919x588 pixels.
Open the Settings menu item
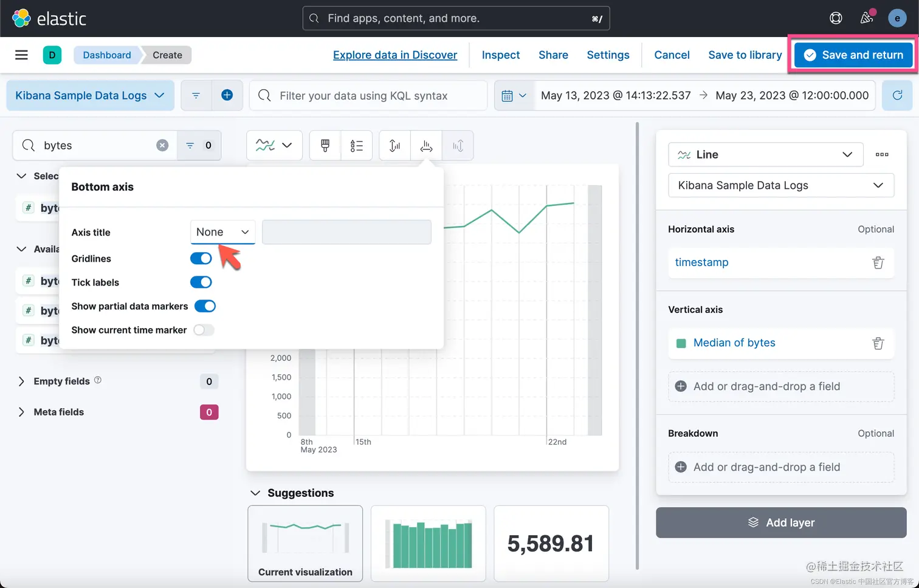[608, 55]
